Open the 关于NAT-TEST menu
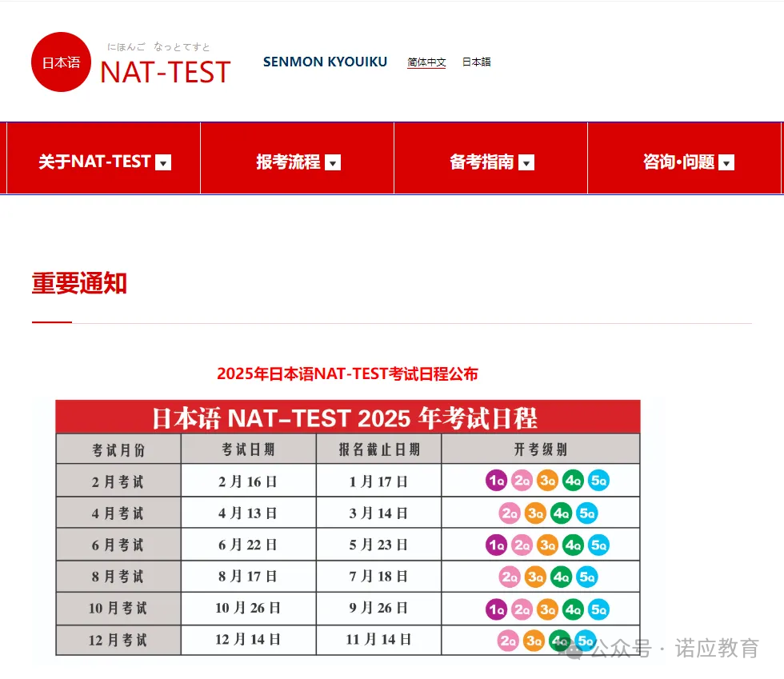Viewport: 784px width, 679px height. coord(103,158)
